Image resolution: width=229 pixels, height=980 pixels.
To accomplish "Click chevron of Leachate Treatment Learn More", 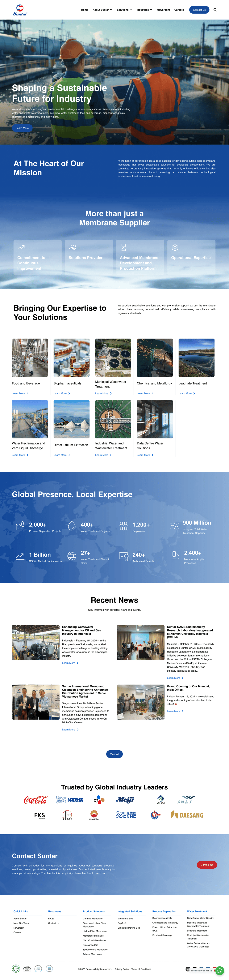I will 194,393.
